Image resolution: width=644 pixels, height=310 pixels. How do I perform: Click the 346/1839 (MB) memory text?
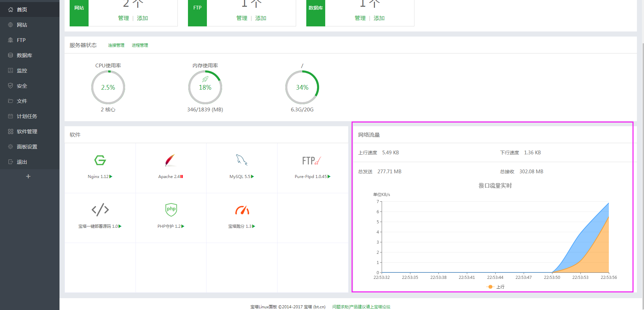(205, 110)
